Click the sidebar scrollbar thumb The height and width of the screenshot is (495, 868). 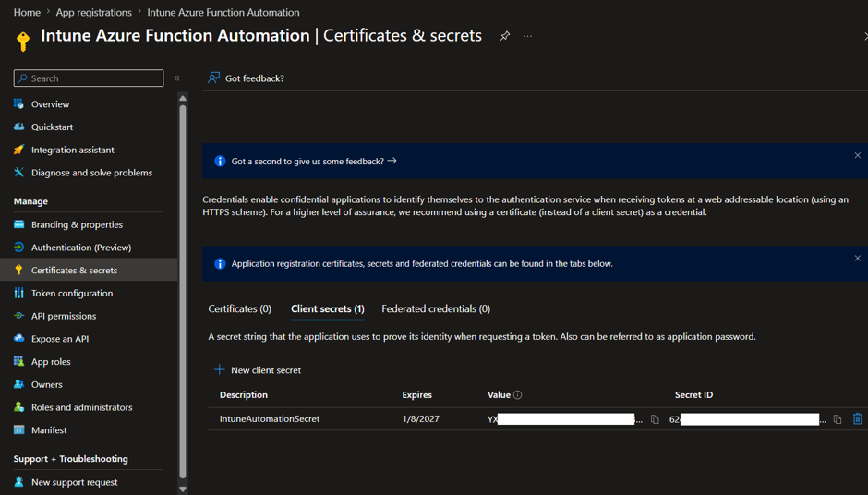[x=183, y=292]
